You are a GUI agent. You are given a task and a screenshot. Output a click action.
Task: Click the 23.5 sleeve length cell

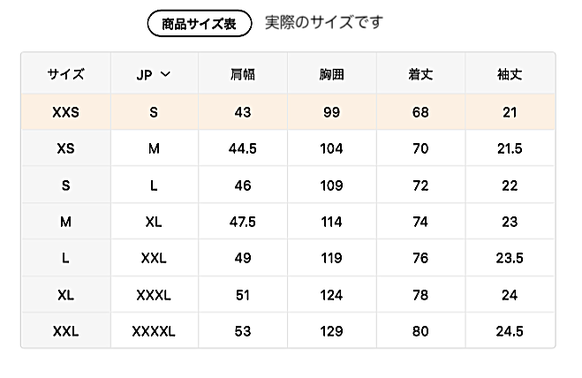tap(510, 258)
